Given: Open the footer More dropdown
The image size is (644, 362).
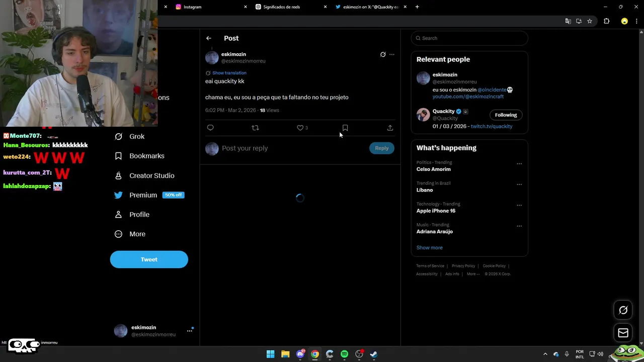Looking at the screenshot, I should pos(473,274).
